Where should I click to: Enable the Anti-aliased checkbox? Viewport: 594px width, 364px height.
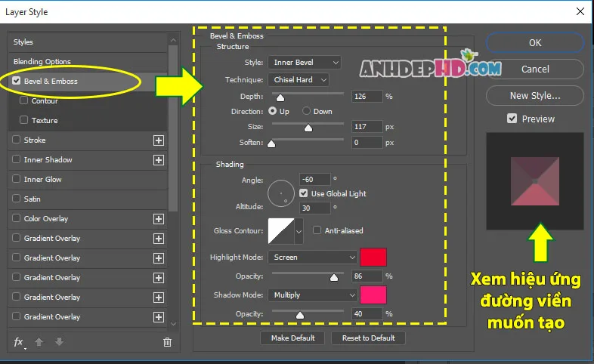pos(317,230)
